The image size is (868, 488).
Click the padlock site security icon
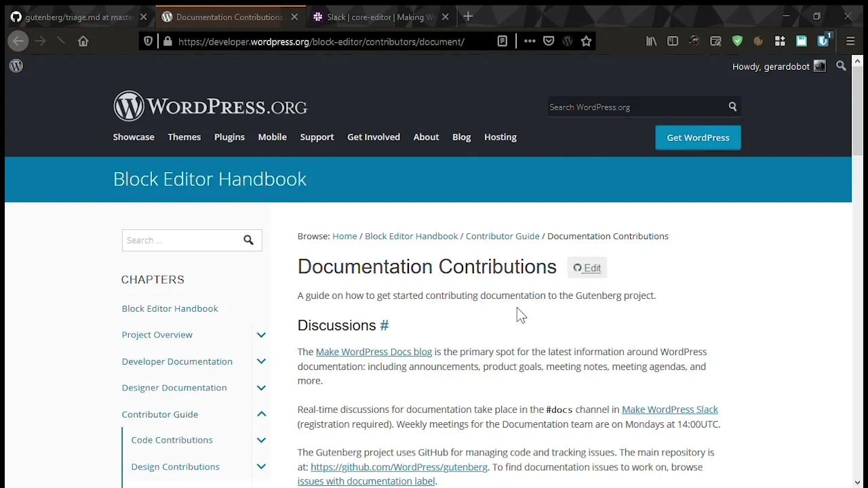[167, 41]
